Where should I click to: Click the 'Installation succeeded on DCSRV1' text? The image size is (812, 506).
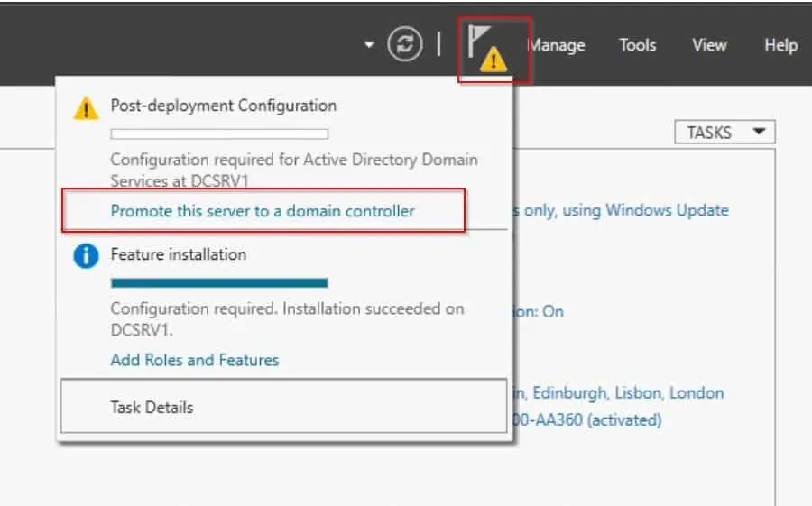tap(288, 319)
